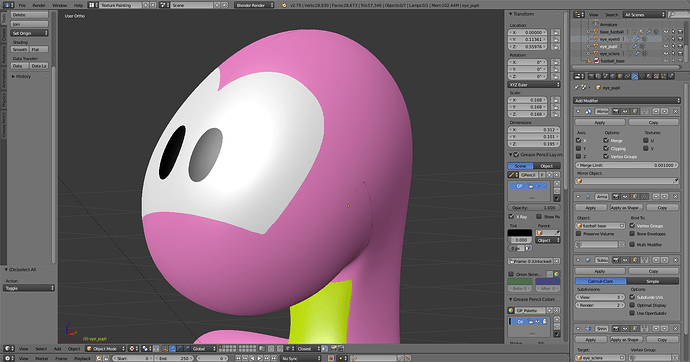Open the Render menu
This screenshot has width=690, height=362.
click(39, 5)
